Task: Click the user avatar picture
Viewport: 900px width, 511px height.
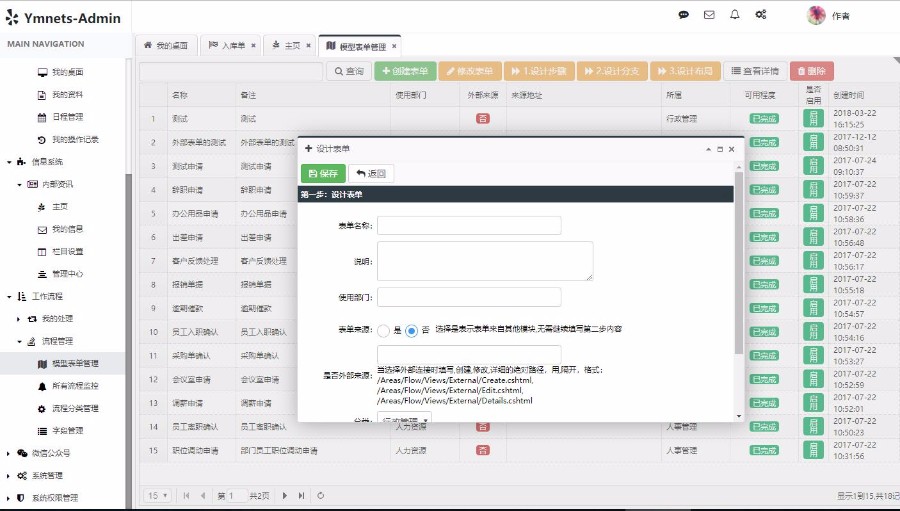Action: [x=816, y=16]
